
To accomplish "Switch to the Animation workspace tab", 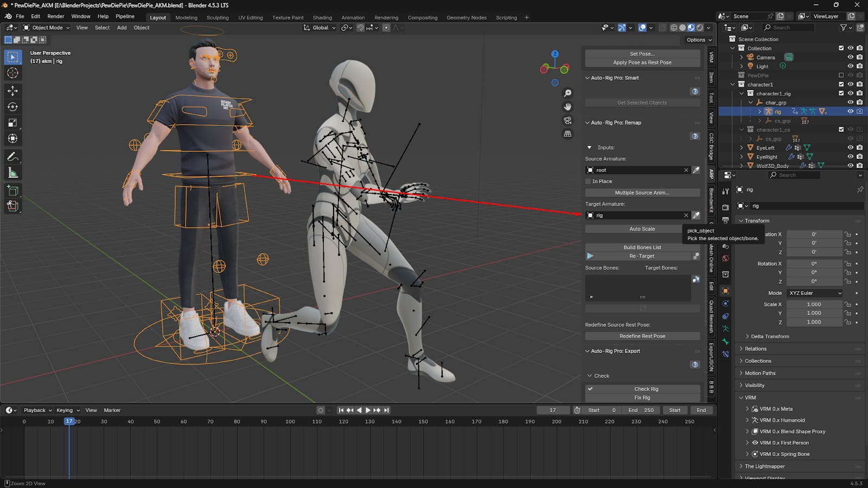I will coord(353,17).
